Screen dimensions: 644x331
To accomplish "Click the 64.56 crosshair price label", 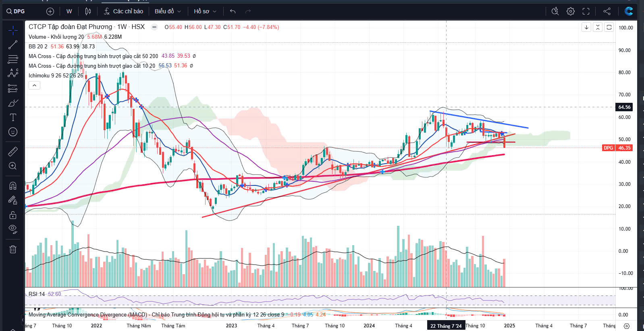I will tap(624, 107).
